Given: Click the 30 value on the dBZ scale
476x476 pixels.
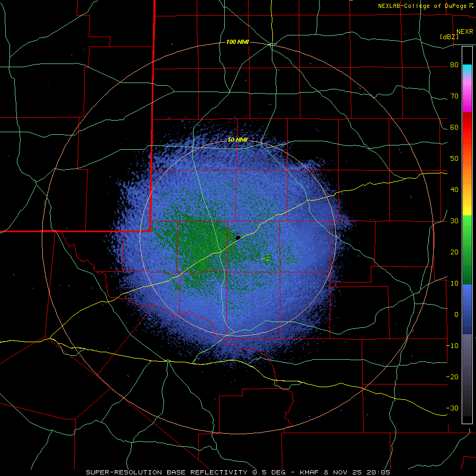Looking at the screenshot, I should [x=454, y=221].
